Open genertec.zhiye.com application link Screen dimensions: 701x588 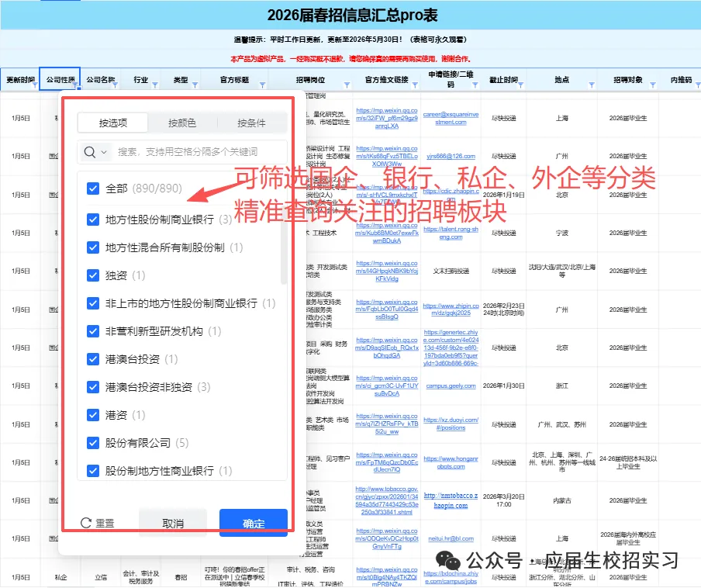click(451, 348)
